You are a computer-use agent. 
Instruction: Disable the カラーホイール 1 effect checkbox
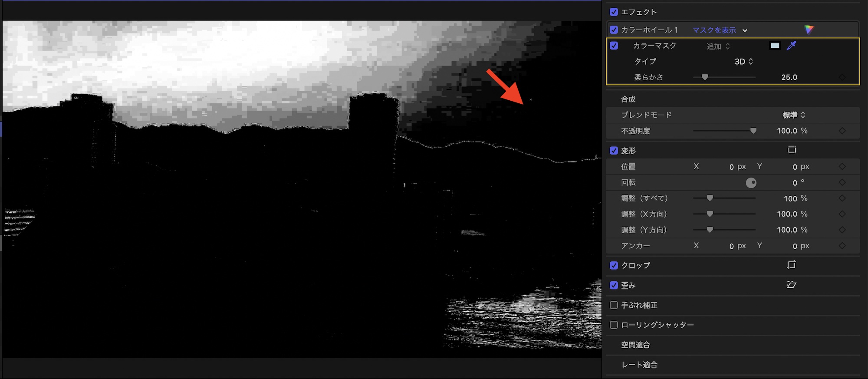pos(614,30)
